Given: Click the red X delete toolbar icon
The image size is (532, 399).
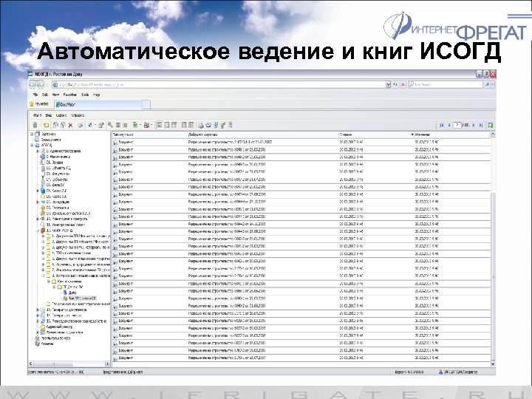Looking at the screenshot, I should [71, 125].
